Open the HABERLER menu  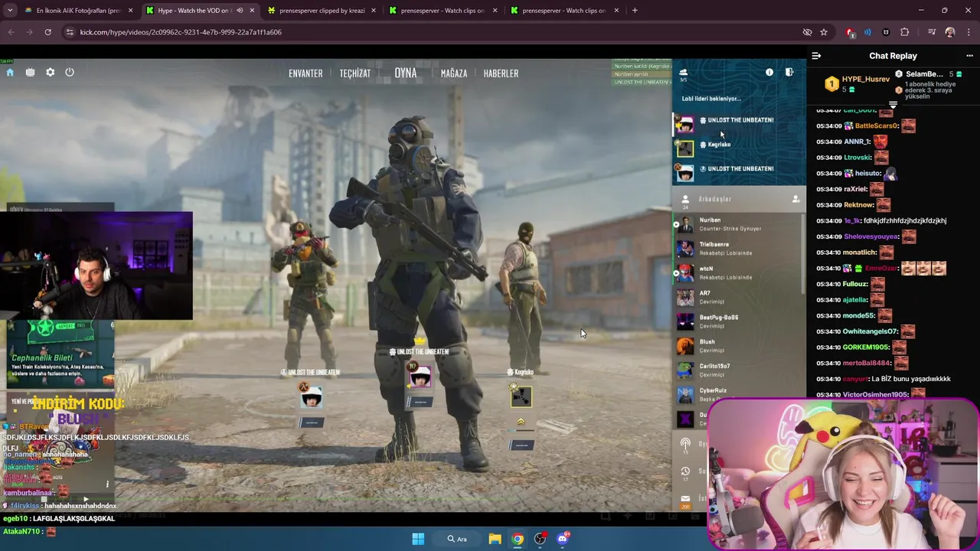point(501,73)
